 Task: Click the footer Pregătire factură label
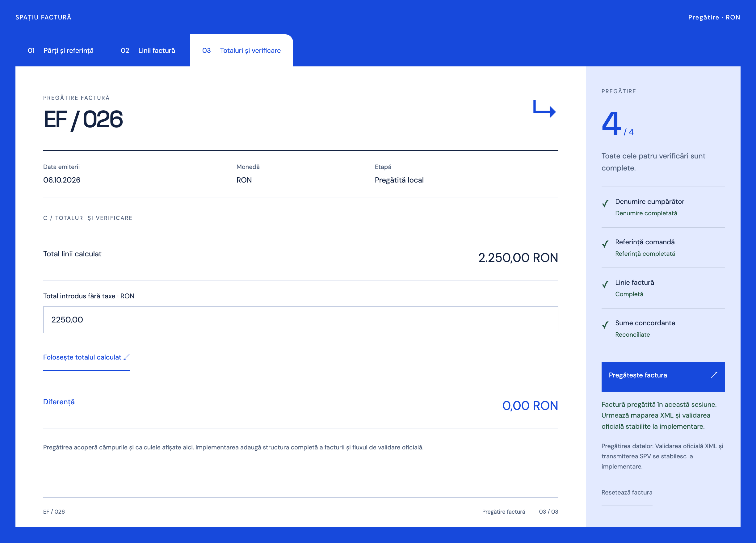click(503, 512)
